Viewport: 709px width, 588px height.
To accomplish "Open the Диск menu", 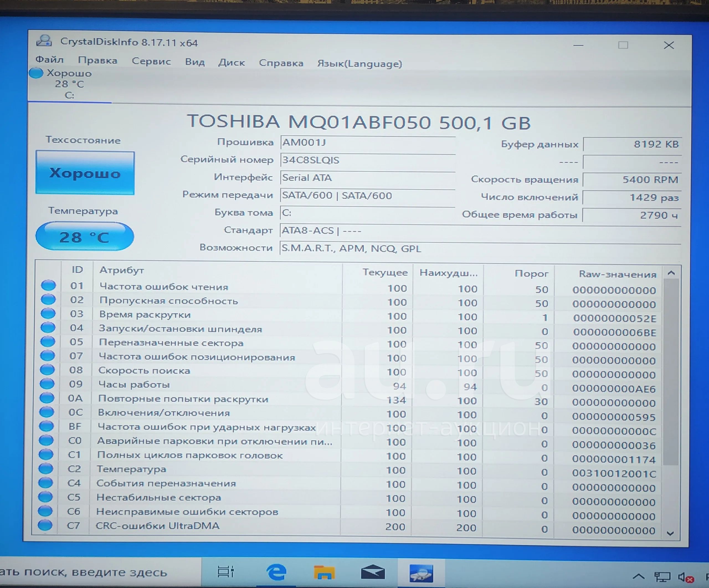I will (x=232, y=62).
